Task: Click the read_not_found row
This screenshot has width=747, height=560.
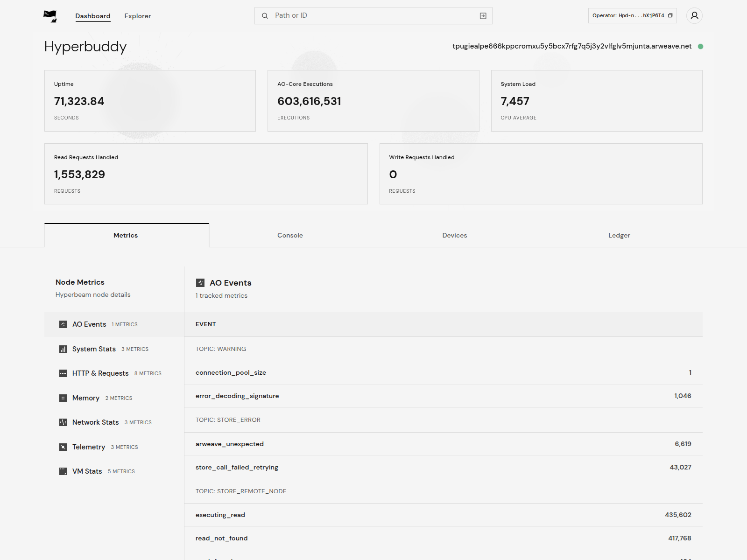Action: [x=444, y=539]
